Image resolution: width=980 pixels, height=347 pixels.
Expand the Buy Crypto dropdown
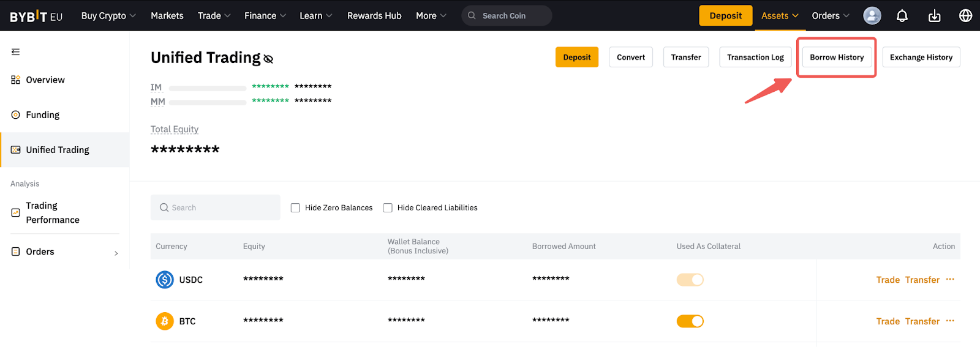tap(108, 16)
